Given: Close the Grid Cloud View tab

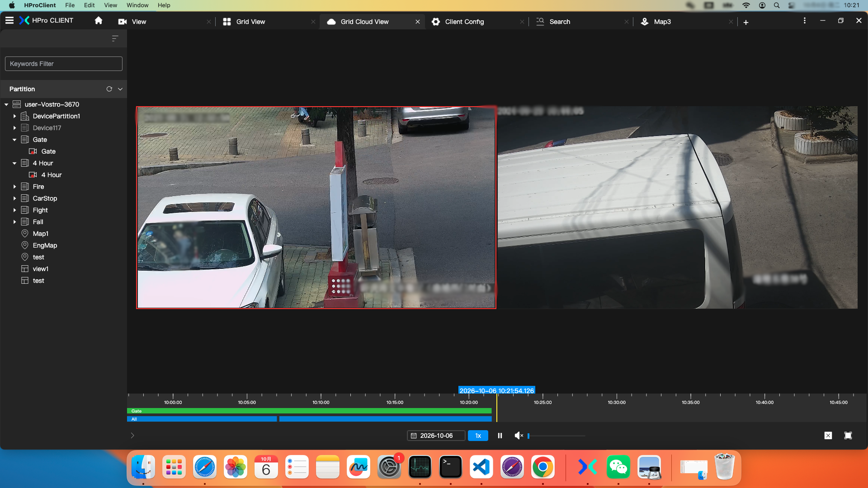Looking at the screenshot, I should [418, 22].
